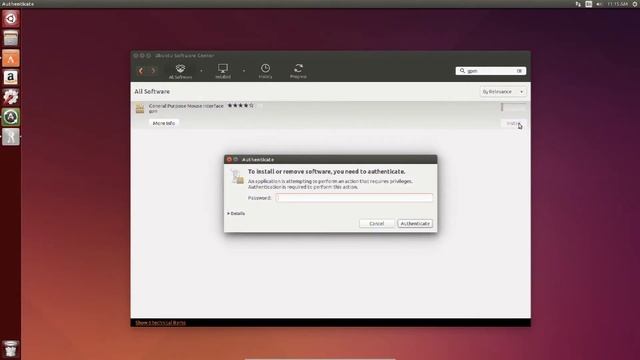
Task: Open the All Software section
Action: (180, 71)
